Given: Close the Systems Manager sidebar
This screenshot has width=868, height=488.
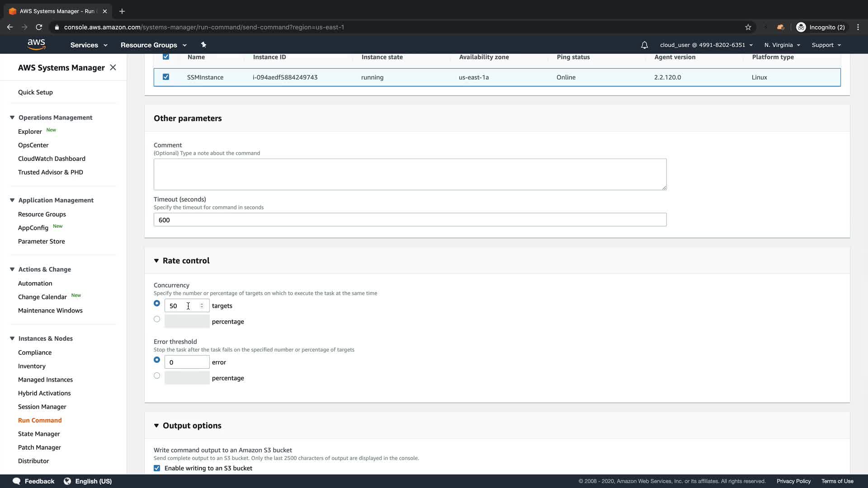Looking at the screenshot, I should [113, 67].
